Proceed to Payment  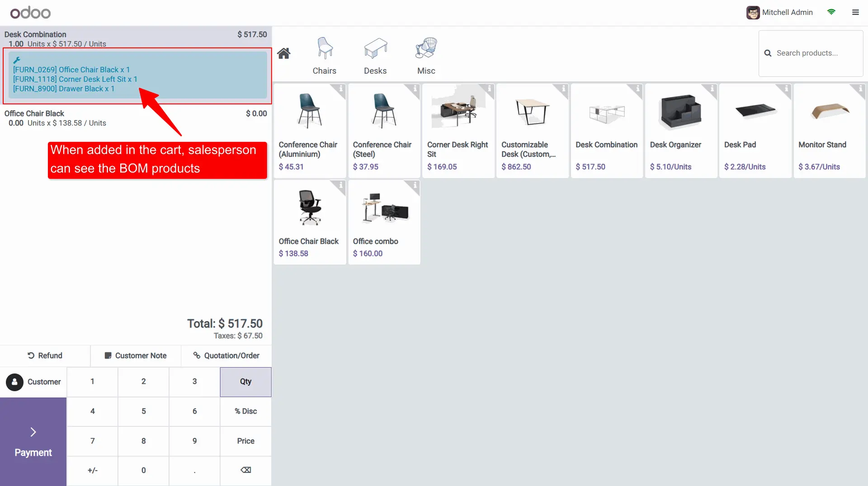(33, 442)
